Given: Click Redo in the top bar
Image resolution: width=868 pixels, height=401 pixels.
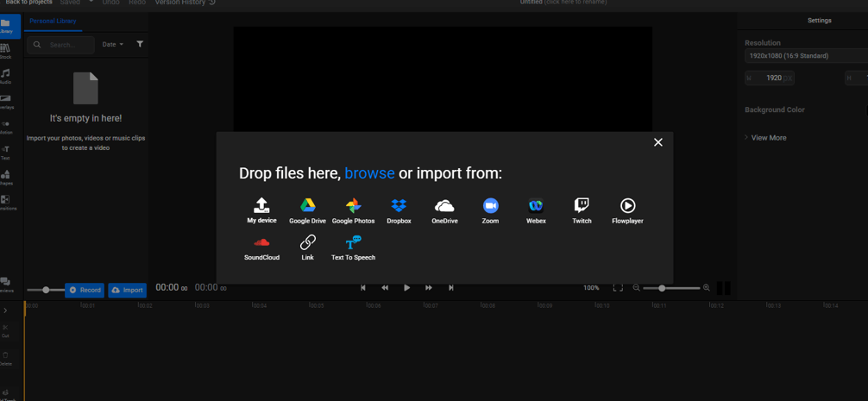Looking at the screenshot, I should [x=137, y=3].
